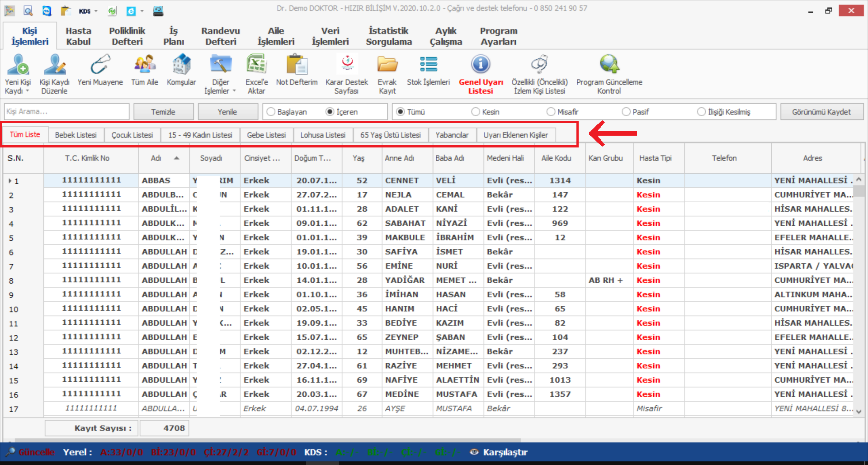Click Kişi Kaydı Düzenle icon
This screenshot has width=868, height=465.
[x=55, y=65]
